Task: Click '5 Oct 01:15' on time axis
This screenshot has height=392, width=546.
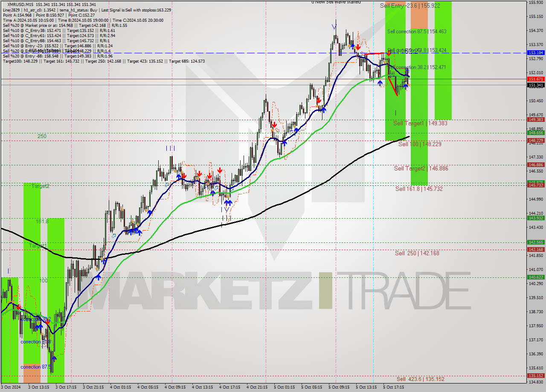Action: click(285, 387)
